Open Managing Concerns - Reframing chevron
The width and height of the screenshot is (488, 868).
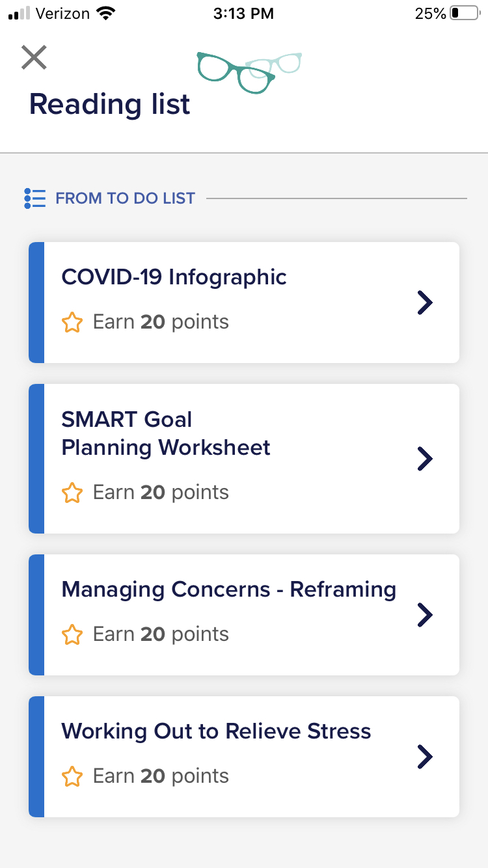425,615
